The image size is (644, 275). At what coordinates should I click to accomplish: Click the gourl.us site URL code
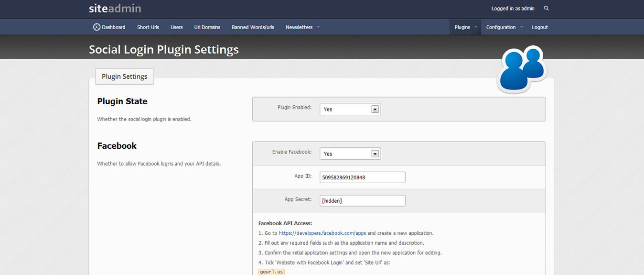click(x=271, y=272)
